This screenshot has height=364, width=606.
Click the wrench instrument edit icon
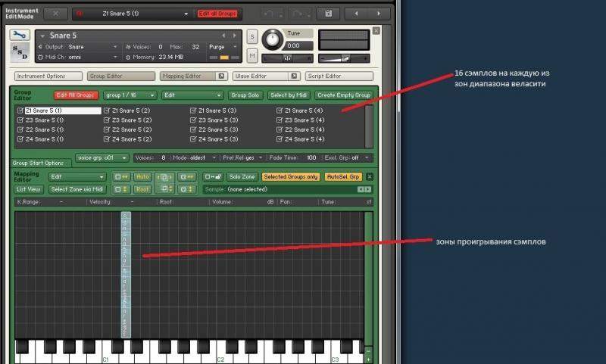(x=20, y=36)
